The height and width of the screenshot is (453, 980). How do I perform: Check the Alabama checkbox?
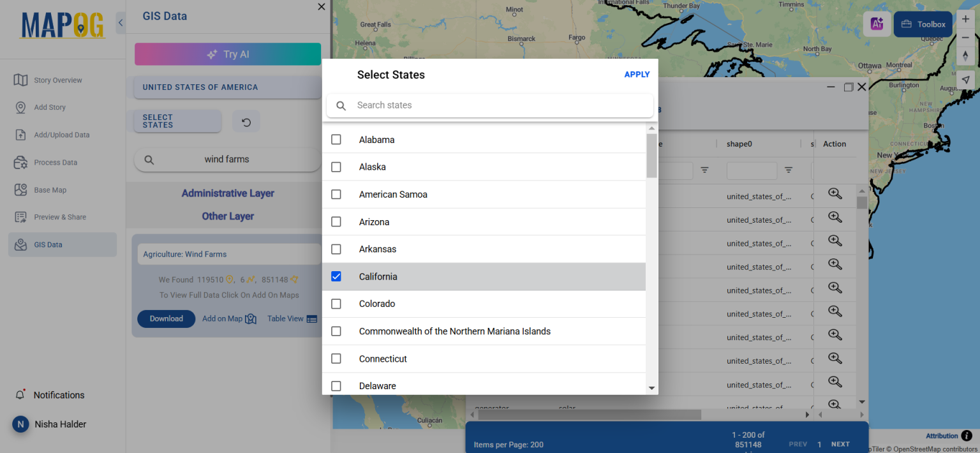click(x=336, y=139)
